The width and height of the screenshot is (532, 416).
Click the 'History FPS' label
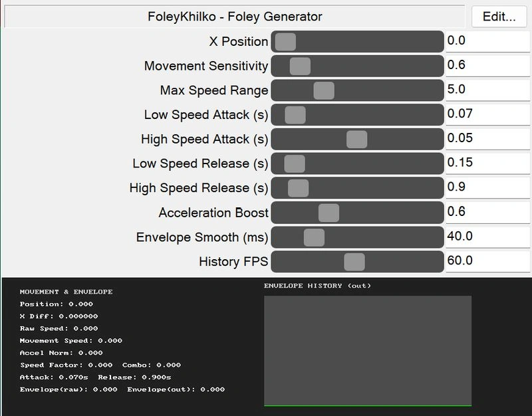pos(234,262)
